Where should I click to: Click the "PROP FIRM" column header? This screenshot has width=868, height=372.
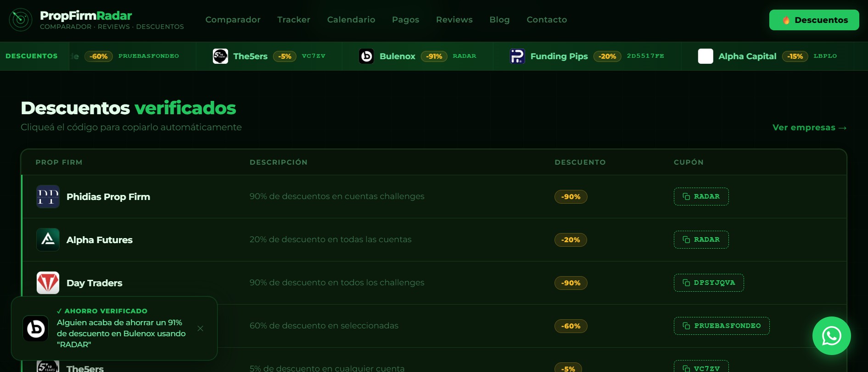coord(59,162)
